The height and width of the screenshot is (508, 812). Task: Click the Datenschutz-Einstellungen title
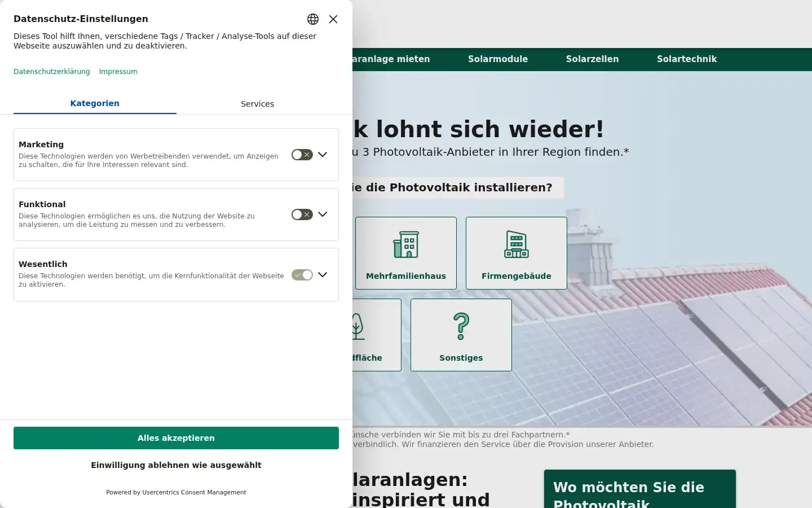pyautogui.click(x=81, y=19)
